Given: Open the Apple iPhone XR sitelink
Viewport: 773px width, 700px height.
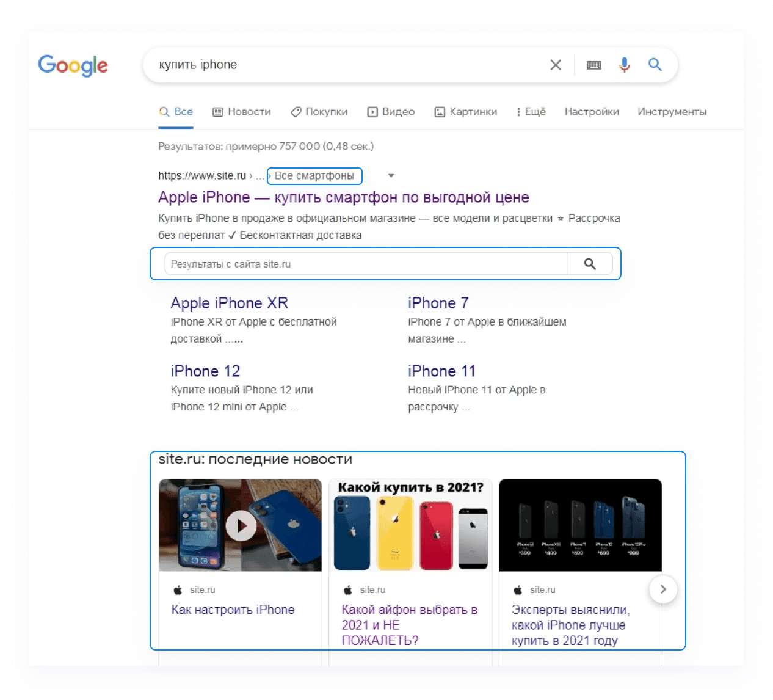Looking at the screenshot, I should 229,303.
